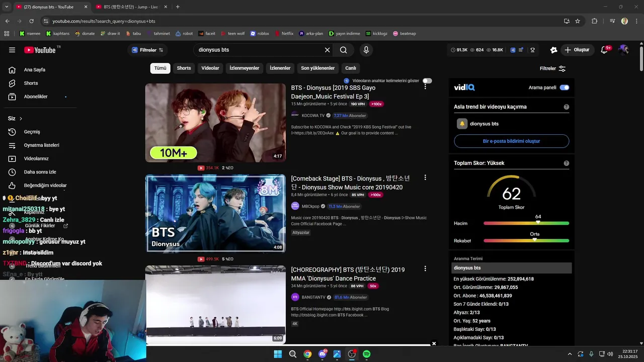
Task: Open the BANGTANTV channel link
Action: click(x=313, y=297)
